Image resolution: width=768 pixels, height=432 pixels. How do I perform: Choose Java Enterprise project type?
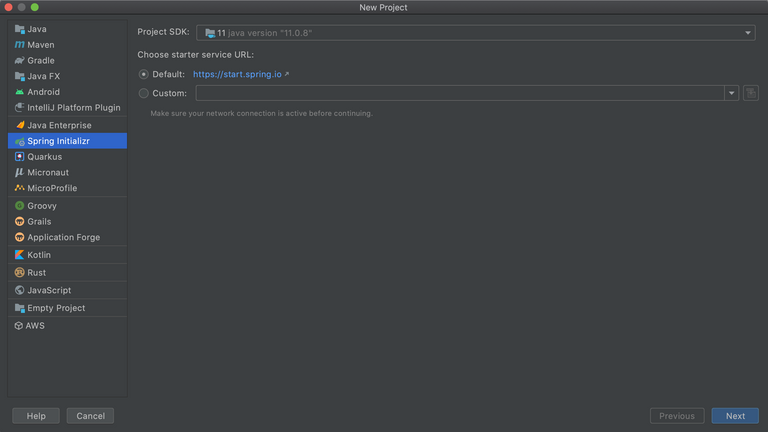(68, 125)
